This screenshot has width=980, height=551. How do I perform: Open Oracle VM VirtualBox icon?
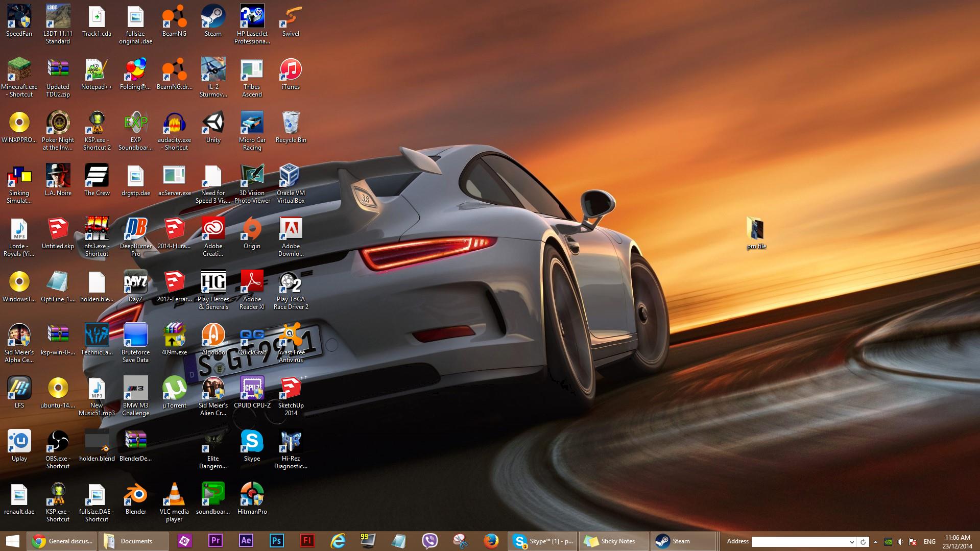click(x=291, y=184)
